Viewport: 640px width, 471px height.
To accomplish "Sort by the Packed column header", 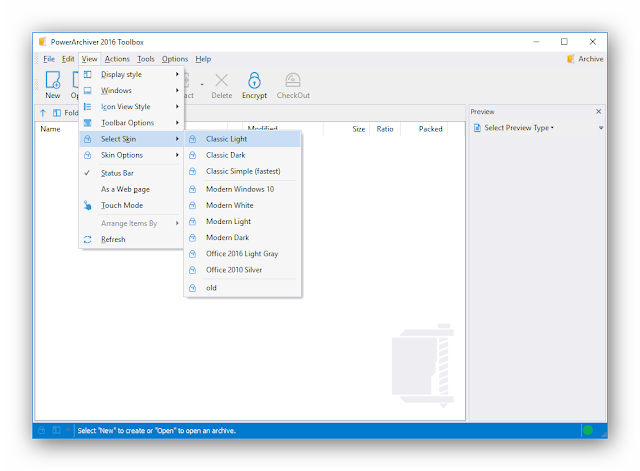I will pyautogui.click(x=430, y=129).
